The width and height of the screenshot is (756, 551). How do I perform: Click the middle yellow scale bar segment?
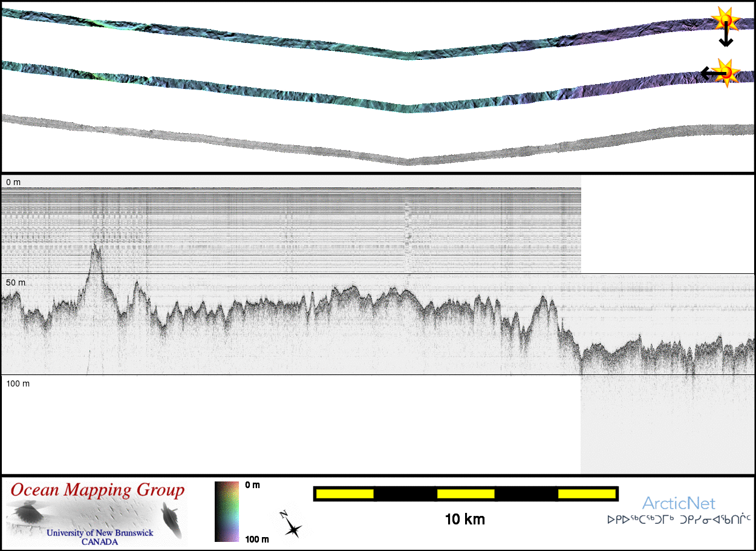tap(466, 494)
